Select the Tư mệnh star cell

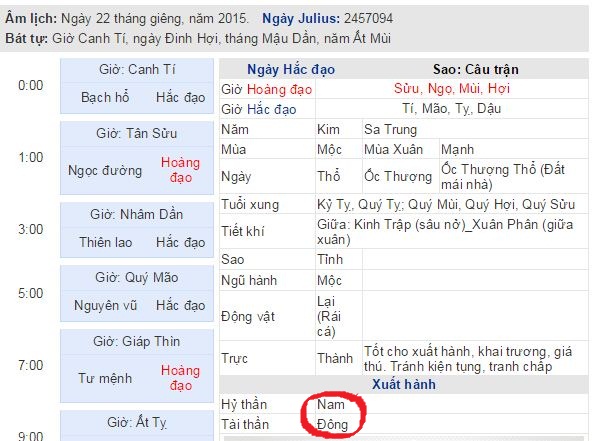point(105,378)
